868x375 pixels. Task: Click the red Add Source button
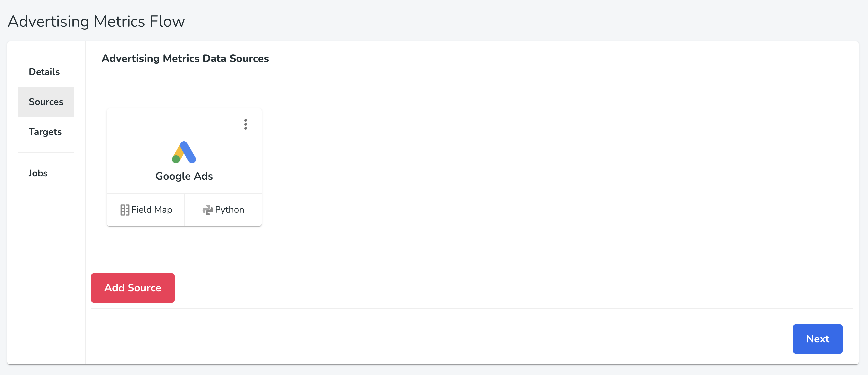[133, 288]
